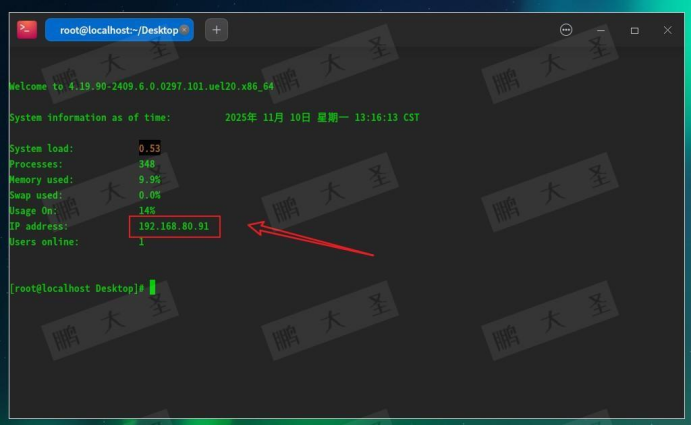Open a new terminal tab with plus
This screenshot has height=425, width=692.
[216, 30]
